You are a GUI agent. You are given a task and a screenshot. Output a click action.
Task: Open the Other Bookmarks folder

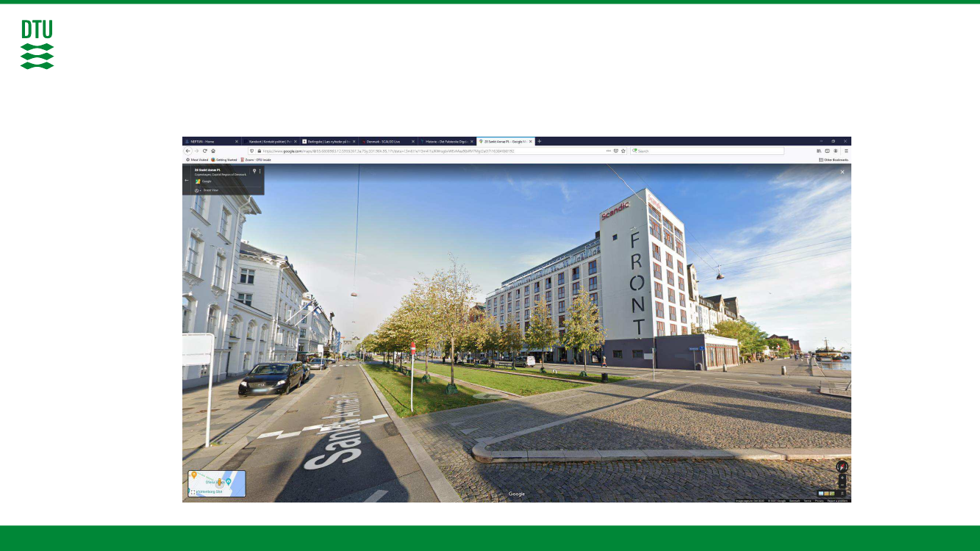[x=834, y=159]
